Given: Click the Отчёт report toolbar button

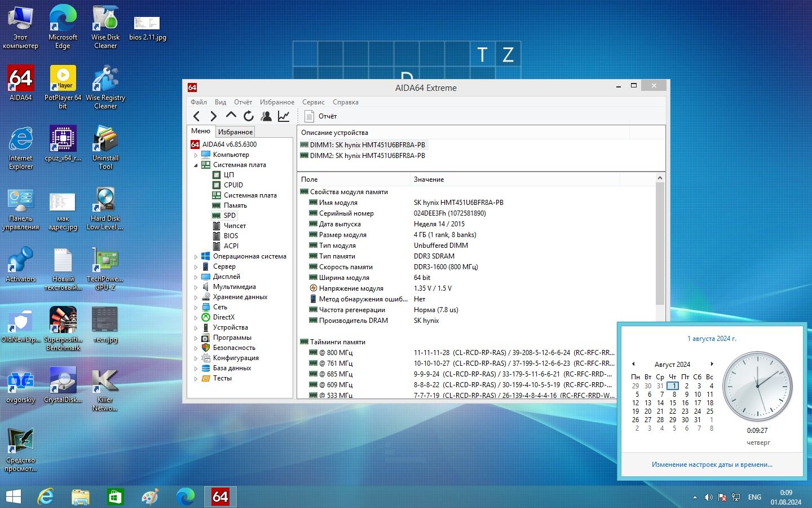Looking at the screenshot, I should pos(320,116).
